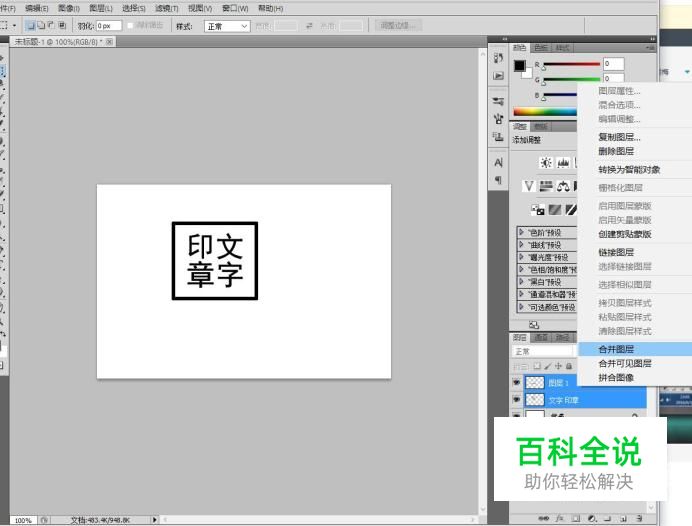Click lock transparent pixels icon
The width and height of the screenshot is (692, 526).
tap(537, 366)
